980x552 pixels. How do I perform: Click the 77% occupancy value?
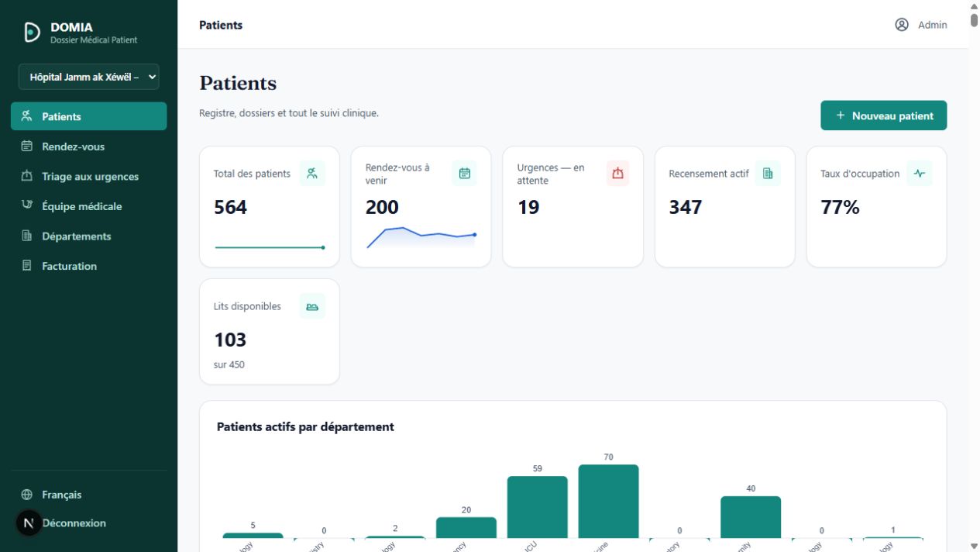pyautogui.click(x=841, y=207)
